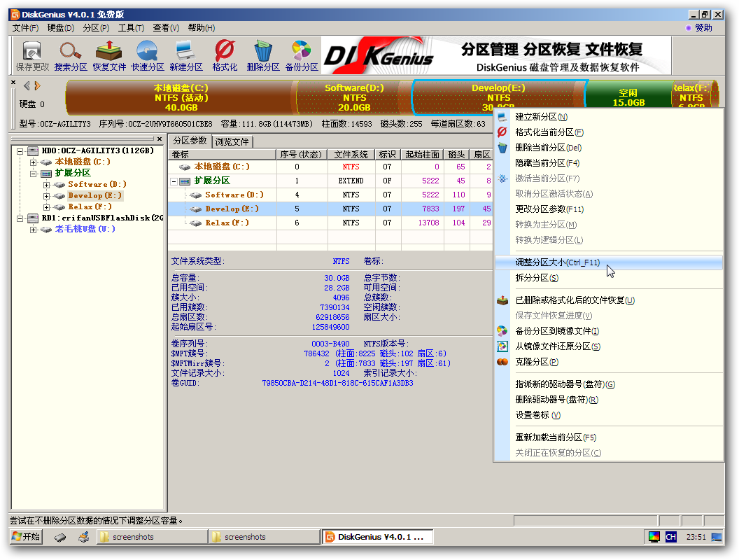Screen dimensions: 739x560
Task: Select the Software(D:) 20.0GB disk map block
Action: click(354, 97)
